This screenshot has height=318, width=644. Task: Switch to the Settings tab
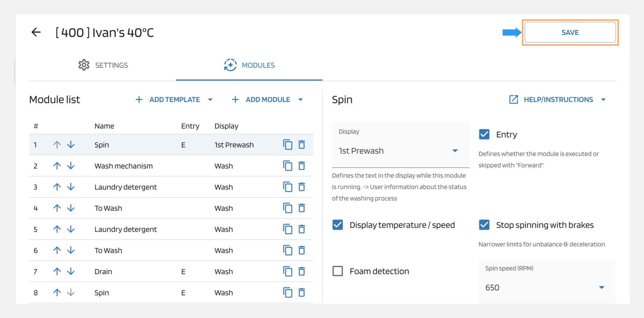[x=103, y=65]
